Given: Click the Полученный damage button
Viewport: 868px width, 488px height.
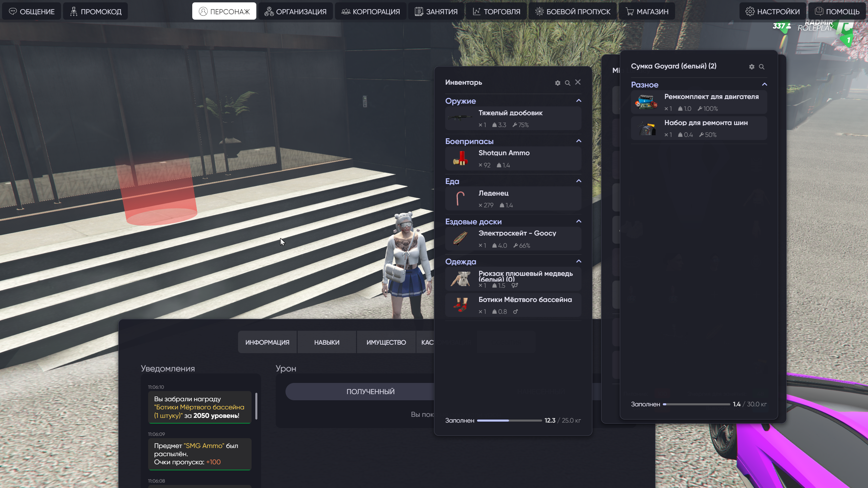Looking at the screenshot, I should (x=370, y=392).
